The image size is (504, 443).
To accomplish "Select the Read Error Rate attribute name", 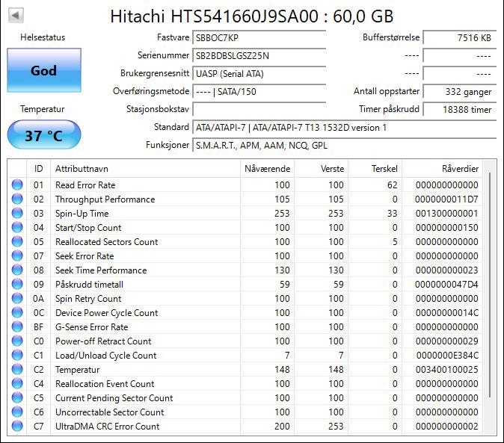I will click(85, 185).
